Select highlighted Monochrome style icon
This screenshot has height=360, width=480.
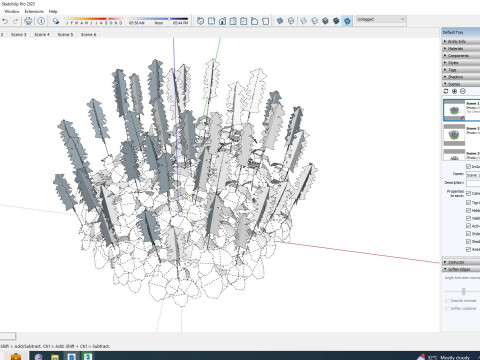[x=347, y=21]
